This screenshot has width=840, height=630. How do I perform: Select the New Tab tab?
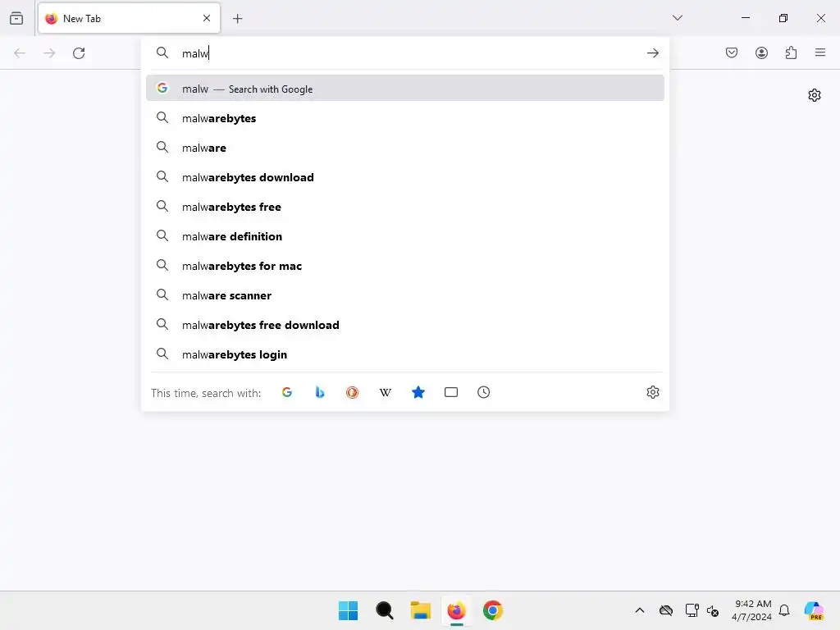(129, 18)
